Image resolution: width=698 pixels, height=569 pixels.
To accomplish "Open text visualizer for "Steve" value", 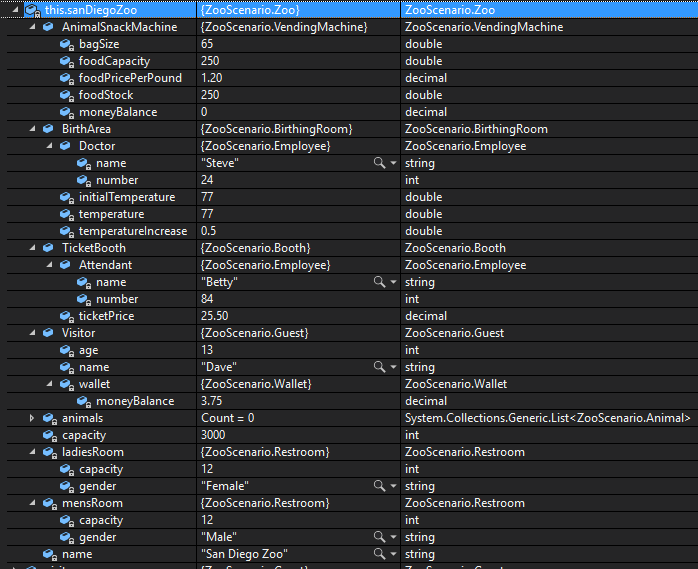I will click(x=379, y=163).
